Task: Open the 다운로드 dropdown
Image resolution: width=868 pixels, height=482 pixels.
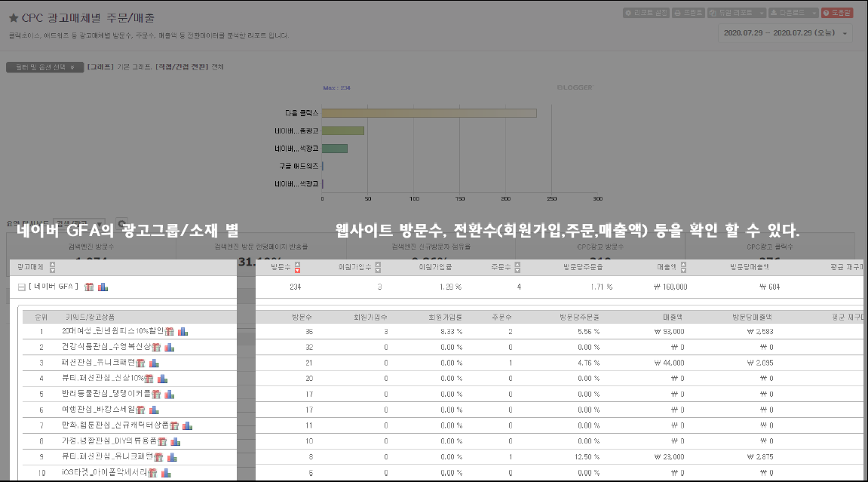Action: pyautogui.click(x=793, y=13)
